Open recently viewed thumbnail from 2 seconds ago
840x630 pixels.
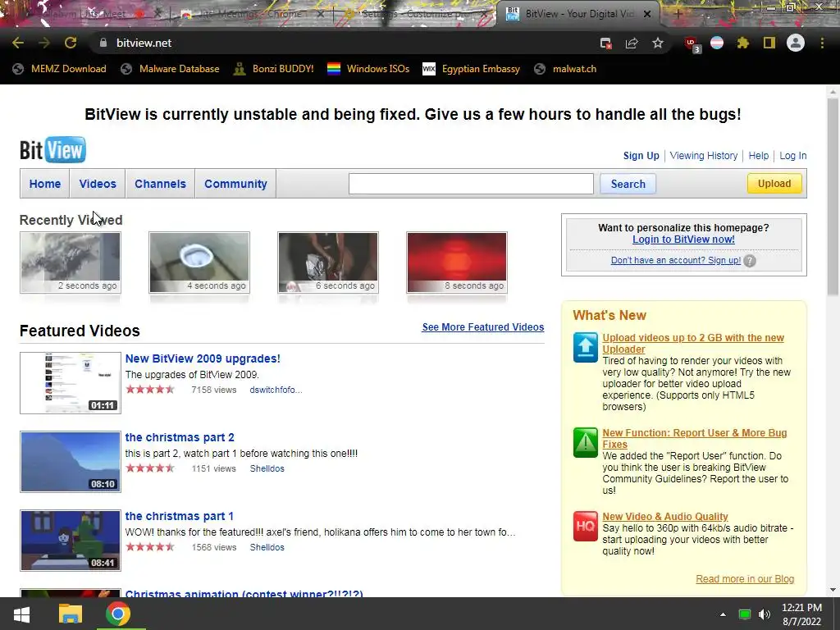point(71,262)
